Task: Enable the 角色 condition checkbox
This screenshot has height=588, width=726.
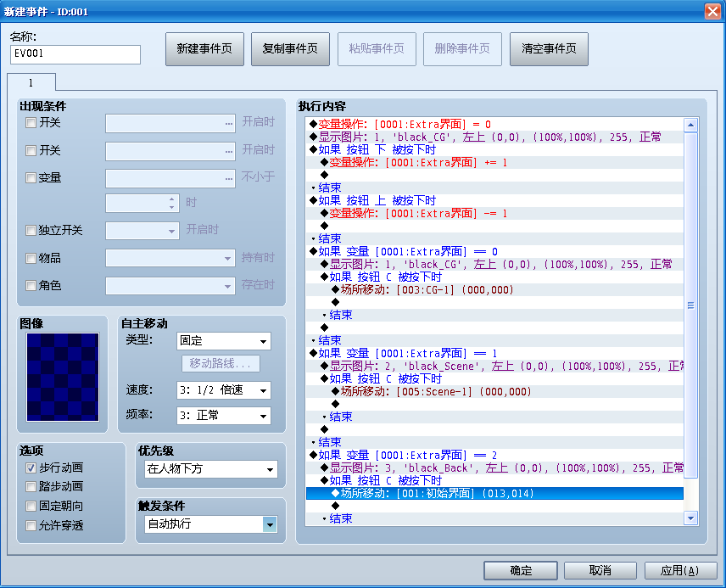Action: [31, 285]
